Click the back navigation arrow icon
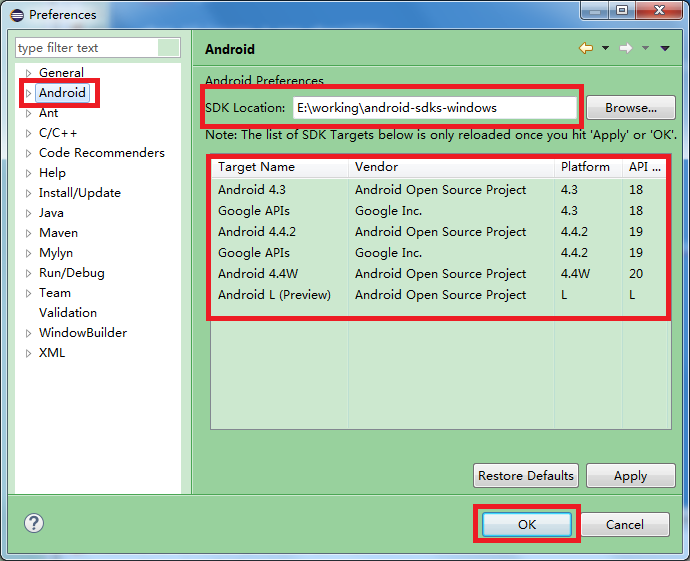This screenshot has height=561, width=690. point(586,48)
